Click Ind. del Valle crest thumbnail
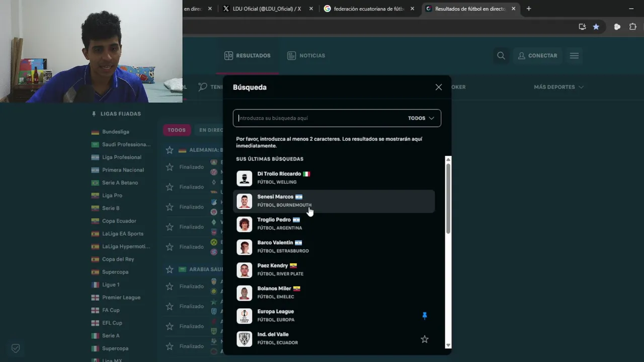This screenshot has width=644, height=362. (x=245, y=339)
